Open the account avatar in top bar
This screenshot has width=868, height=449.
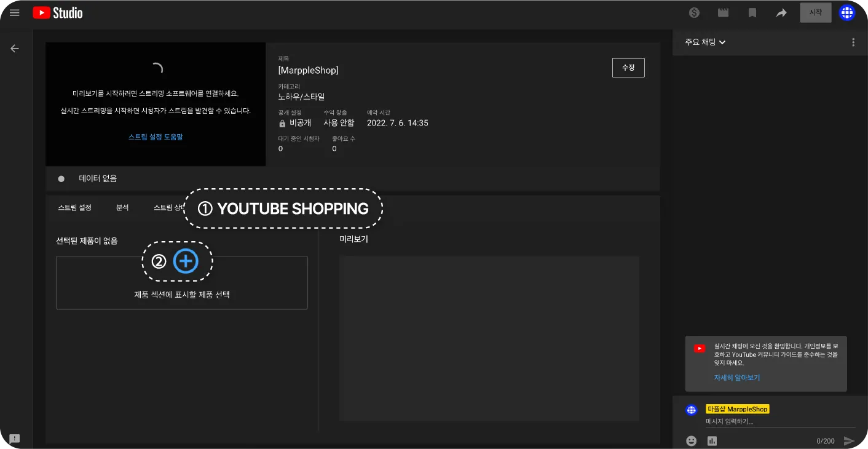coord(847,12)
